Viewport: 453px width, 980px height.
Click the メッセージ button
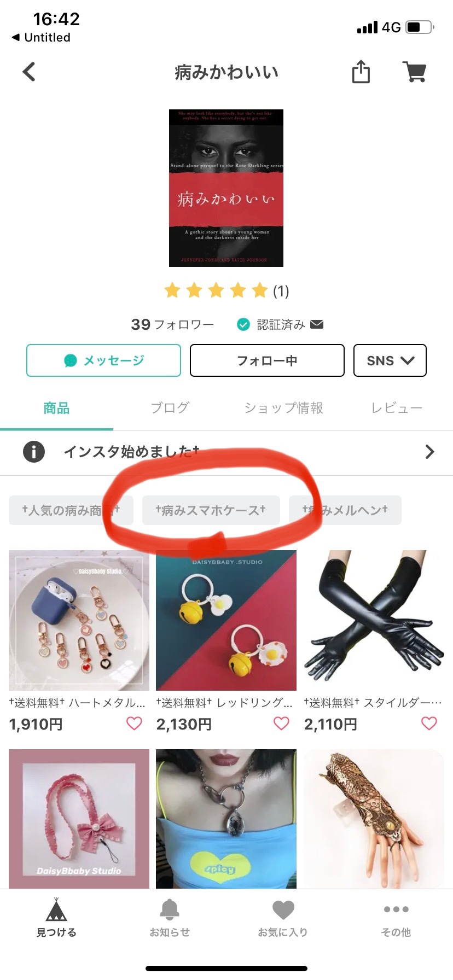(103, 360)
